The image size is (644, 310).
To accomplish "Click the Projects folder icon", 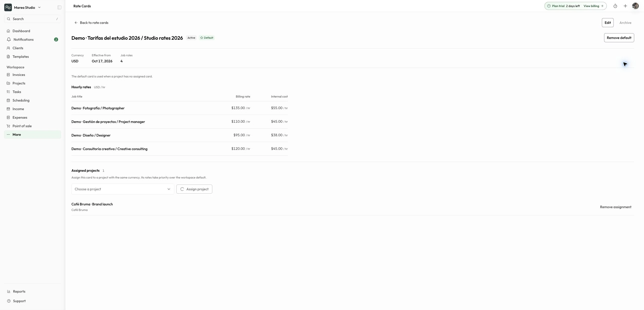I will point(8,83).
